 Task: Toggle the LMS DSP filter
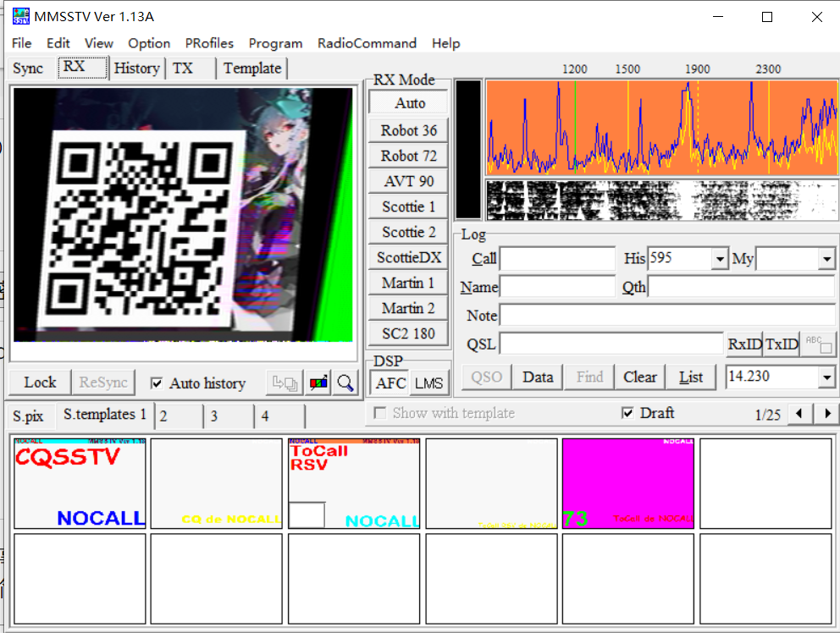428,383
